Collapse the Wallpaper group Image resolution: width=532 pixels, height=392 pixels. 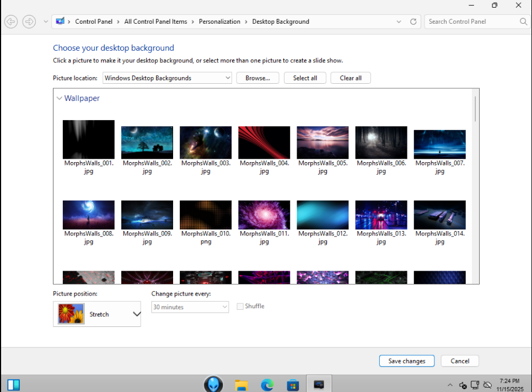pos(60,99)
